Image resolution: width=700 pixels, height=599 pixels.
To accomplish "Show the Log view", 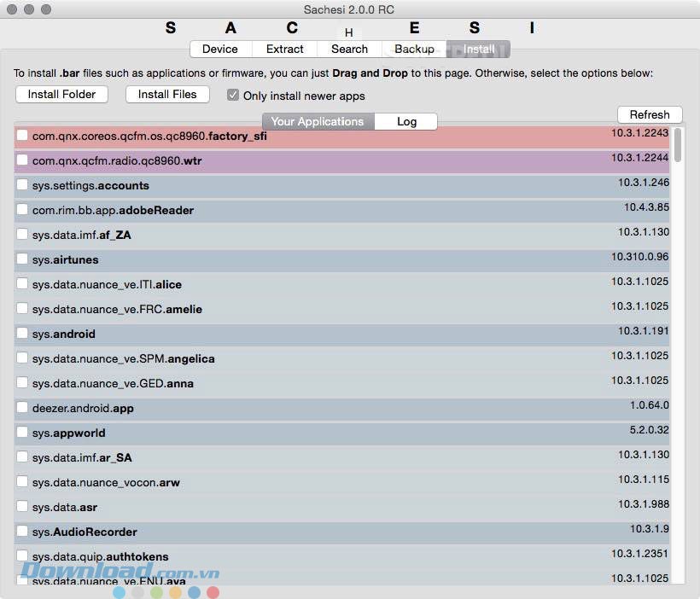I will 406,122.
